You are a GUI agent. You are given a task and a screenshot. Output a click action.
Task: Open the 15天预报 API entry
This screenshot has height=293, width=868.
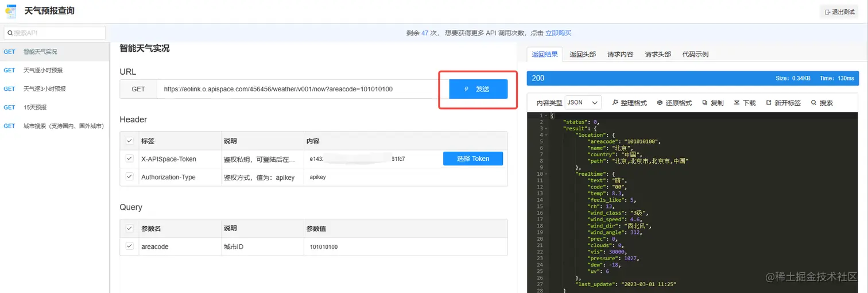tap(54, 107)
